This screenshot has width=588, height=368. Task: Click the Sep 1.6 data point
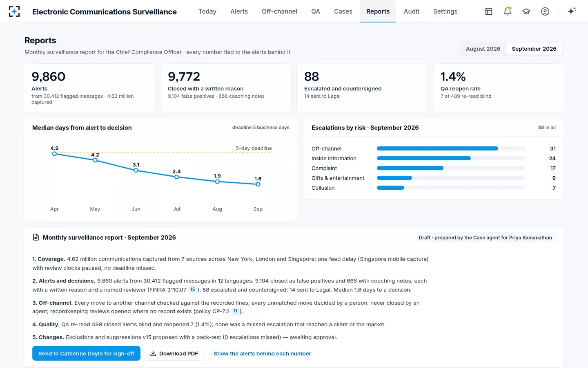click(x=258, y=184)
